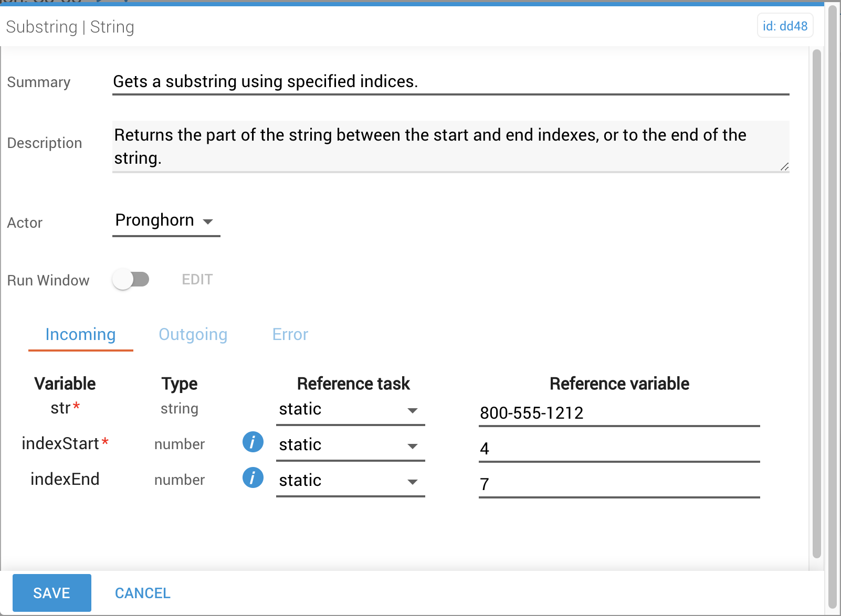841x616 pixels.
Task: Click the indexStart value field containing 4
Action: [x=619, y=449]
